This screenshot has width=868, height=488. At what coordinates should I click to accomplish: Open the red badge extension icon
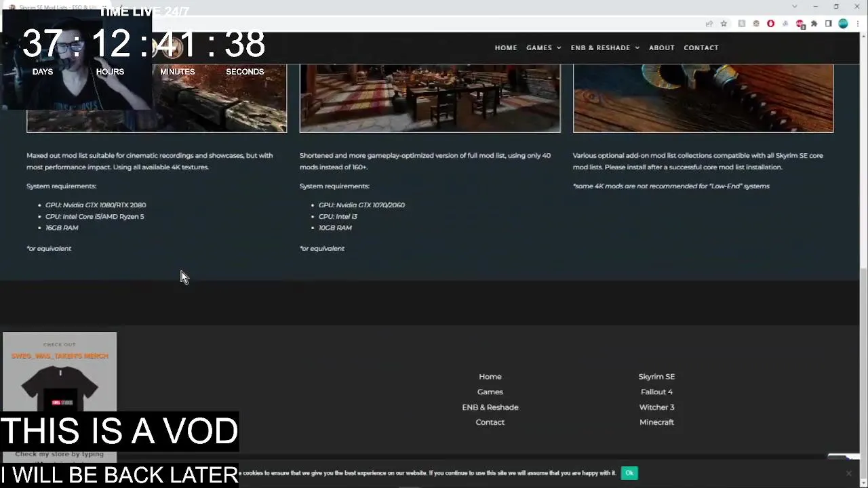point(800,24)
